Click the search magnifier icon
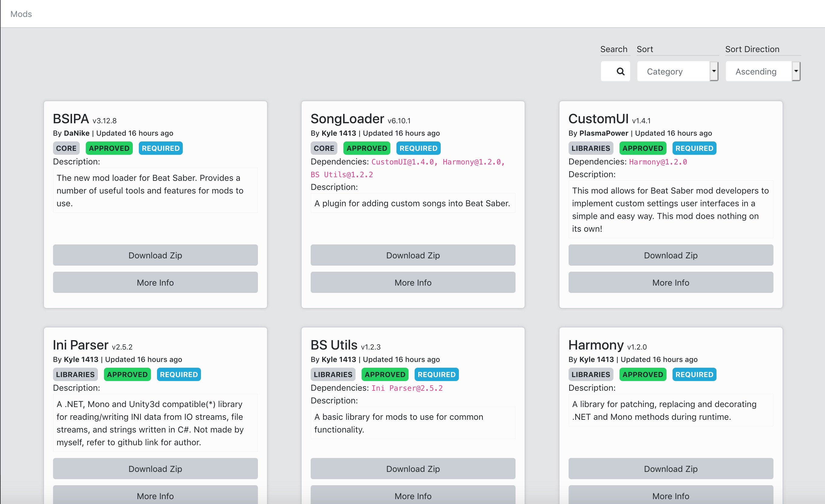 (620, 71)
